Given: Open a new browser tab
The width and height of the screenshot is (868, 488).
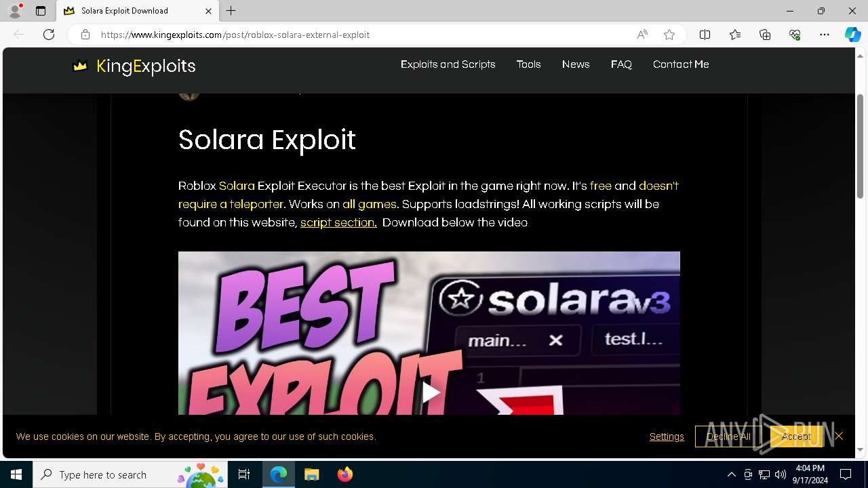Looking at the screenshot, I should pos(231,11).
